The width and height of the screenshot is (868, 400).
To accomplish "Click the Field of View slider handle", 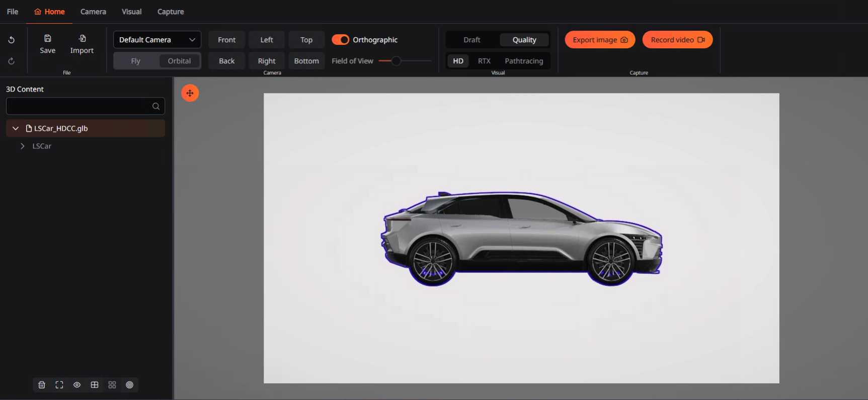I will 397,61.
